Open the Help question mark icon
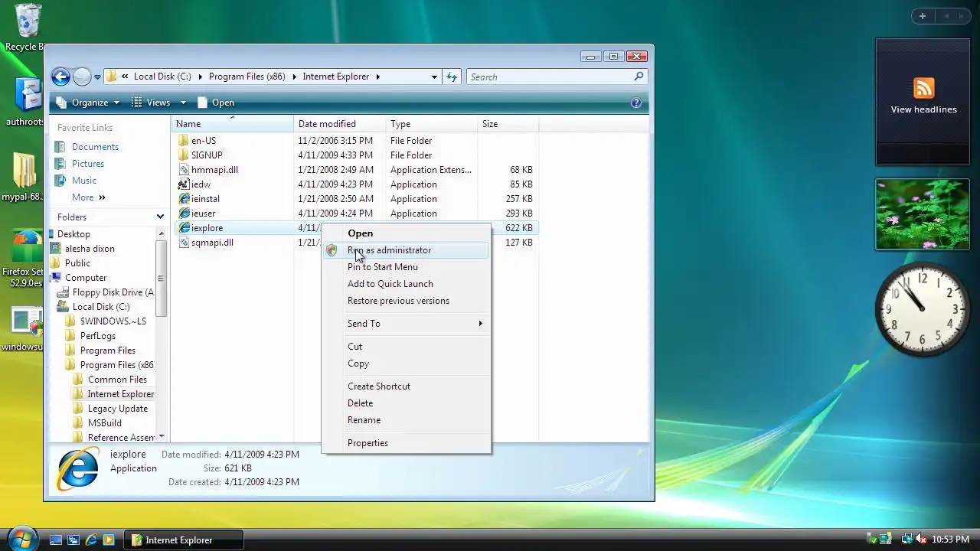This screenshot has width=980, height=551. coord(635,103)
